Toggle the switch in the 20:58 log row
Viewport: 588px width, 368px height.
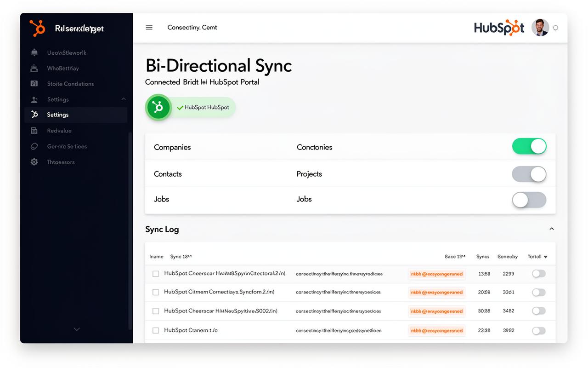click(x=539, y=292)
